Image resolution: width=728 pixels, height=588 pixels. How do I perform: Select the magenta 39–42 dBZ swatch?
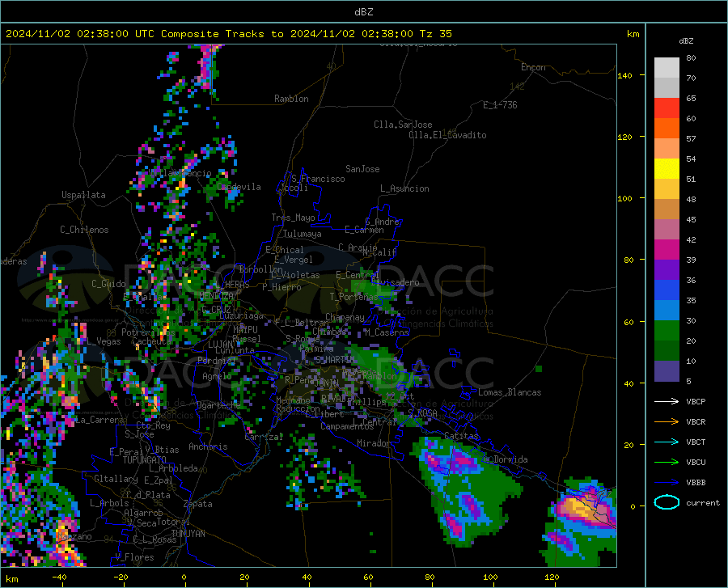pos(667,250)
